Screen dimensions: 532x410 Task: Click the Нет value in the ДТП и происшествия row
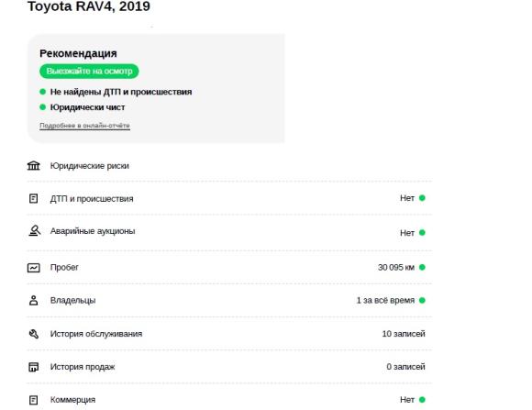click(x=407, y=198)
